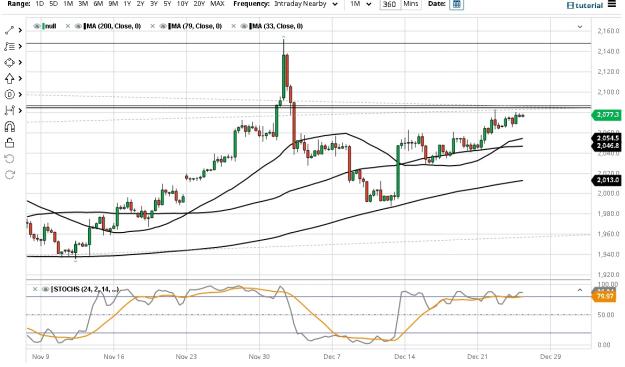Viewport: 625px width, 367px height.
Task: Open the hamburger menu at top right
Action: [612, 4]
